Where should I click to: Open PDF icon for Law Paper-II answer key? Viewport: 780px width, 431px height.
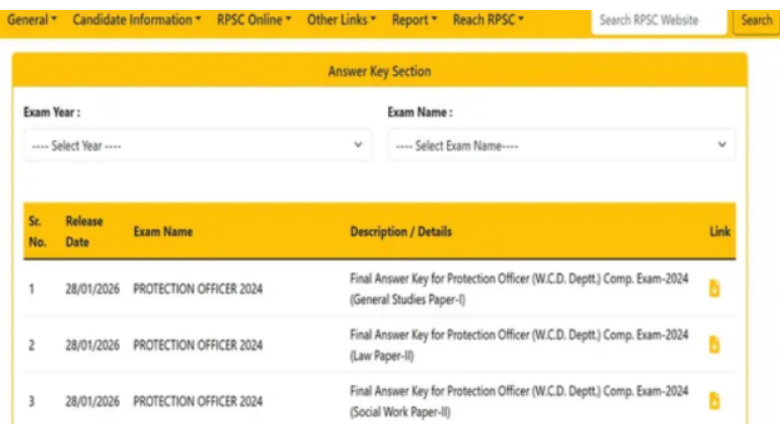click(714, 344)
